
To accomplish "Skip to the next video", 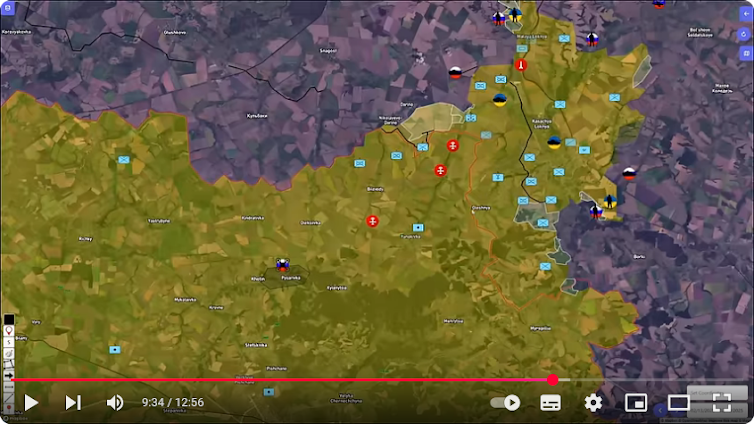I will pyautogui.click(x=73, y=403).
